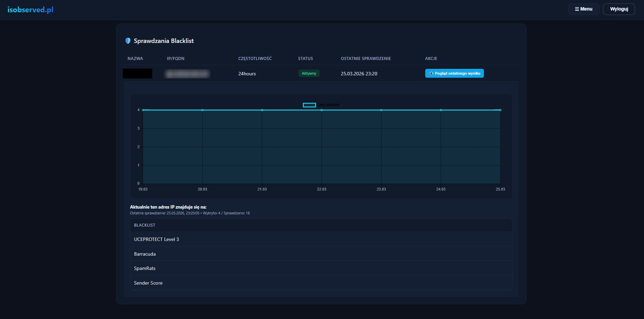Select the UCEPROTECT Level 3 blacklist row

(321, 239)
